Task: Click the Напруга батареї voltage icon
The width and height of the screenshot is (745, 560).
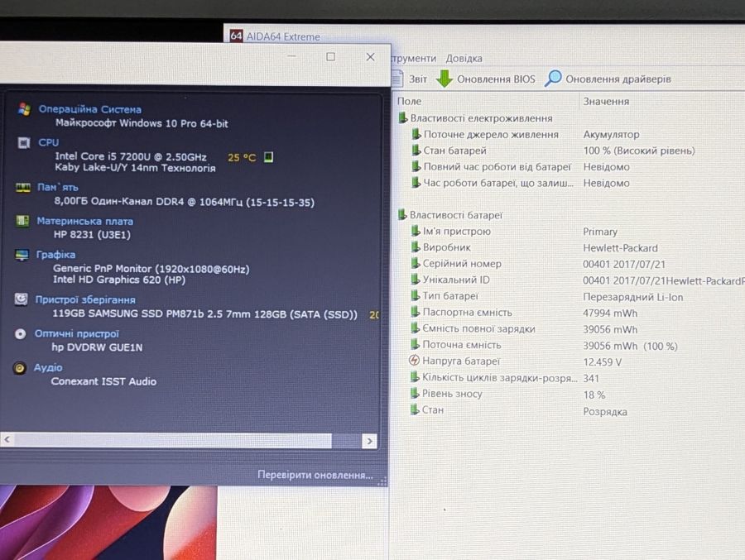Action: 415,361
